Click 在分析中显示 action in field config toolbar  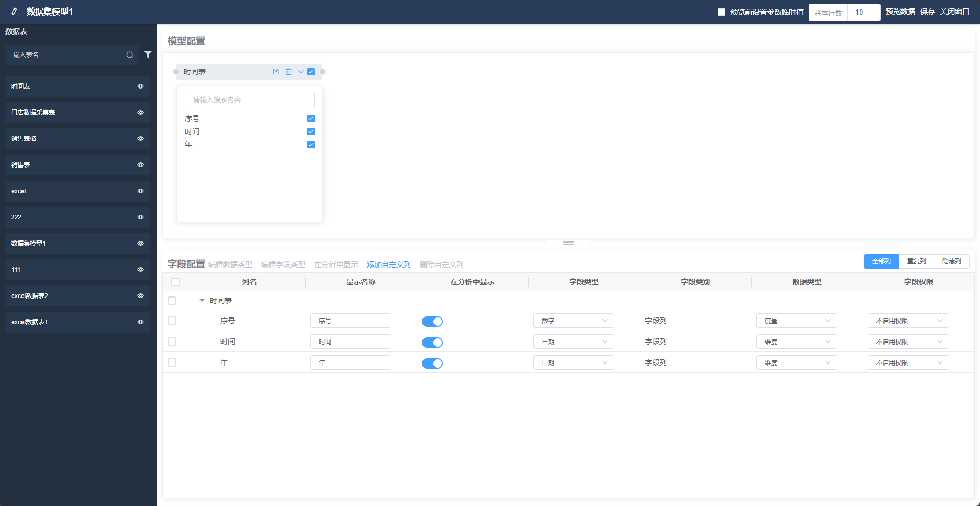336,265
